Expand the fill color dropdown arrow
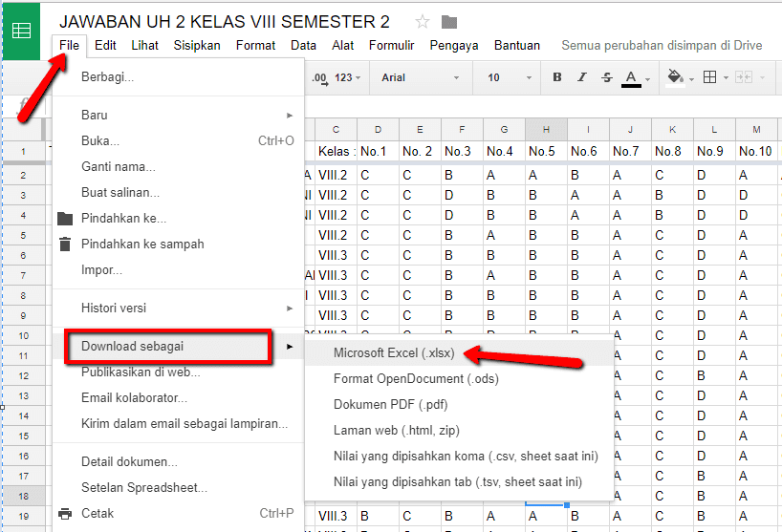This screenshot has width=782, height=532. (x=691, y=79)
